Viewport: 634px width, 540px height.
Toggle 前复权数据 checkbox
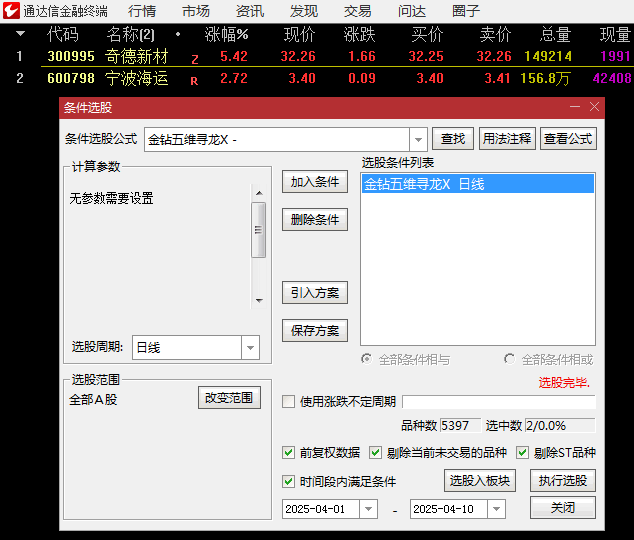[288, 452]
